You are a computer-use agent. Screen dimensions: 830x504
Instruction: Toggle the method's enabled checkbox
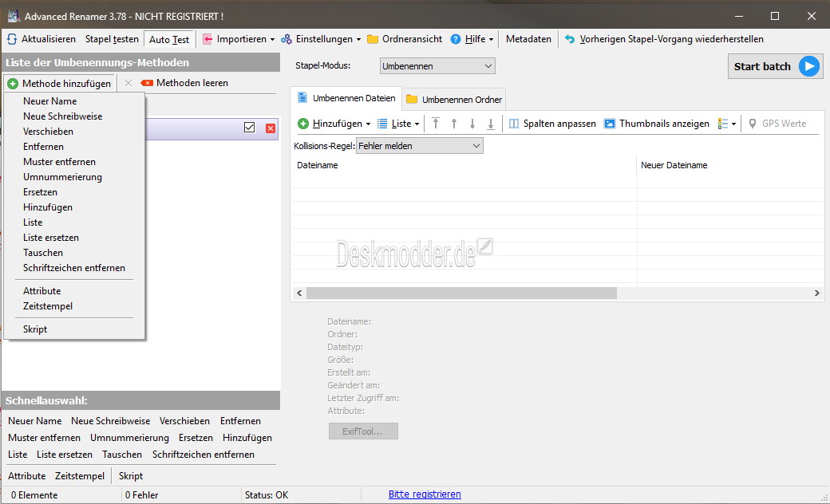tap(250, 128)
